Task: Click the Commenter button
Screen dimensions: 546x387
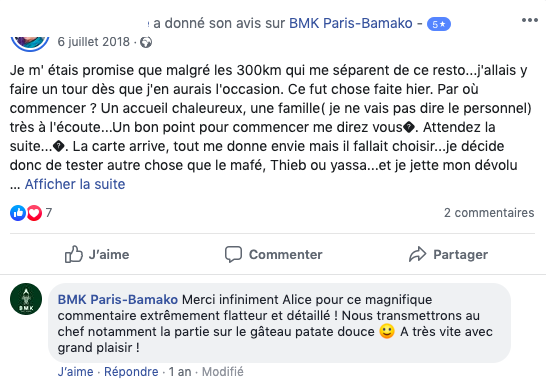Action: (x=274, y=254)
